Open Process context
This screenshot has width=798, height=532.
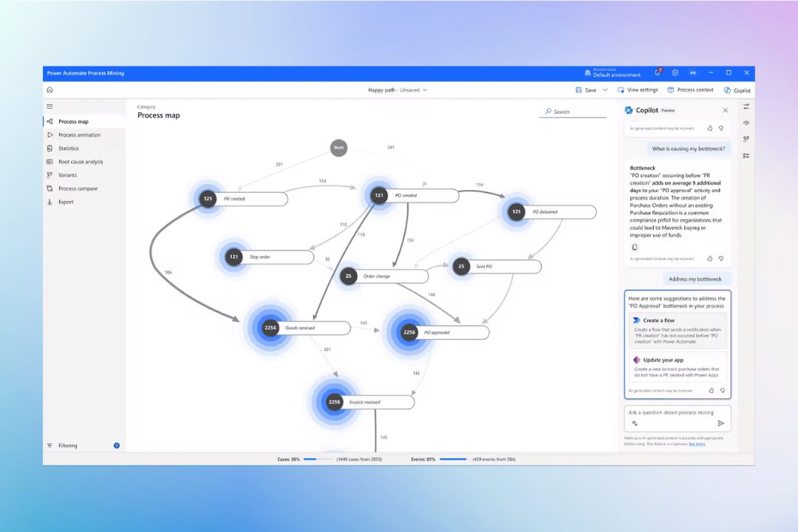coord(690,90)
